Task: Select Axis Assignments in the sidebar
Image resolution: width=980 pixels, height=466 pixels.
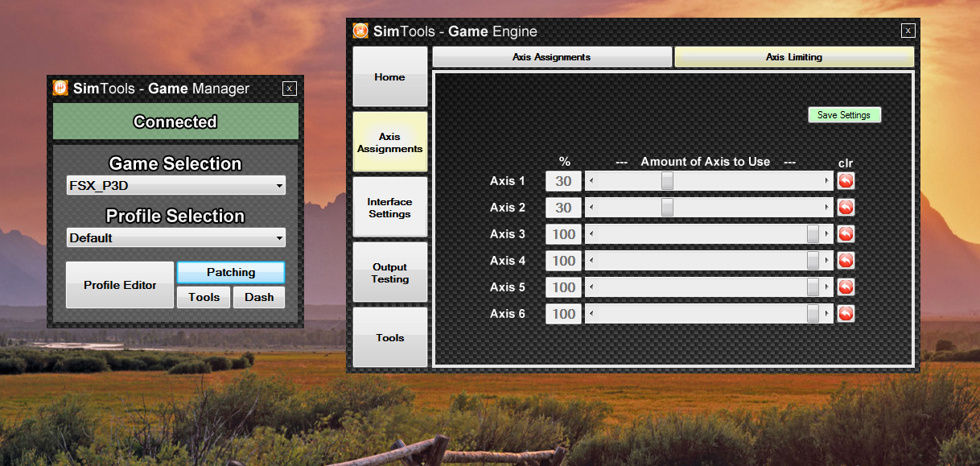Action: (x=390, y=142)
